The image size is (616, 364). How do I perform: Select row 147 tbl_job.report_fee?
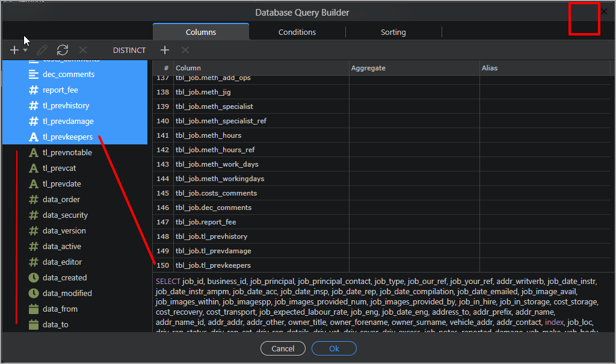click(x=381, y=222)
